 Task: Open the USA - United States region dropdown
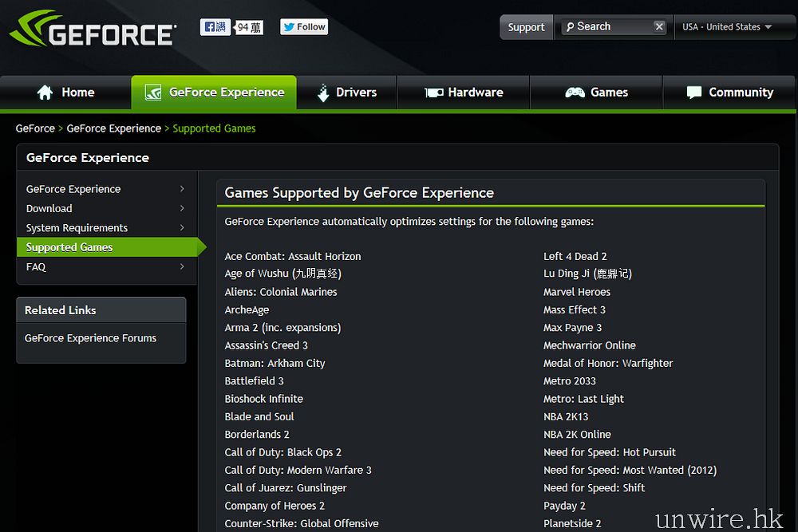click(727, 27)
